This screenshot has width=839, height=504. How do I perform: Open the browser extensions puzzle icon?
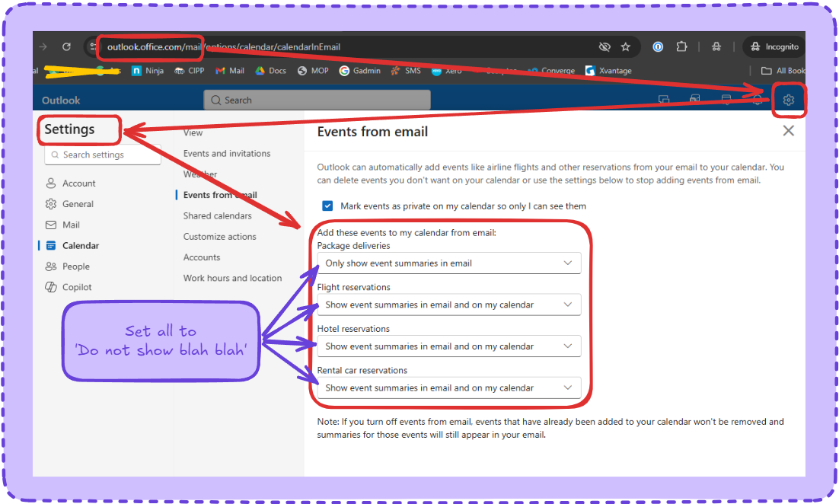682,47
